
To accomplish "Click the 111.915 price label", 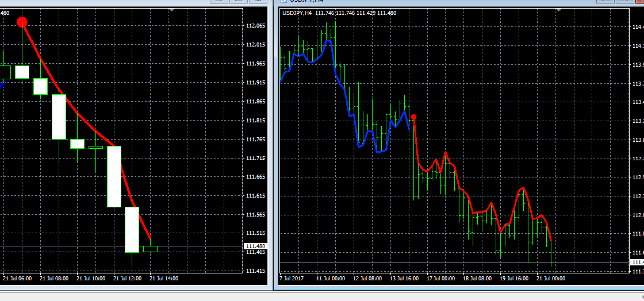I will tap(255, 83).
